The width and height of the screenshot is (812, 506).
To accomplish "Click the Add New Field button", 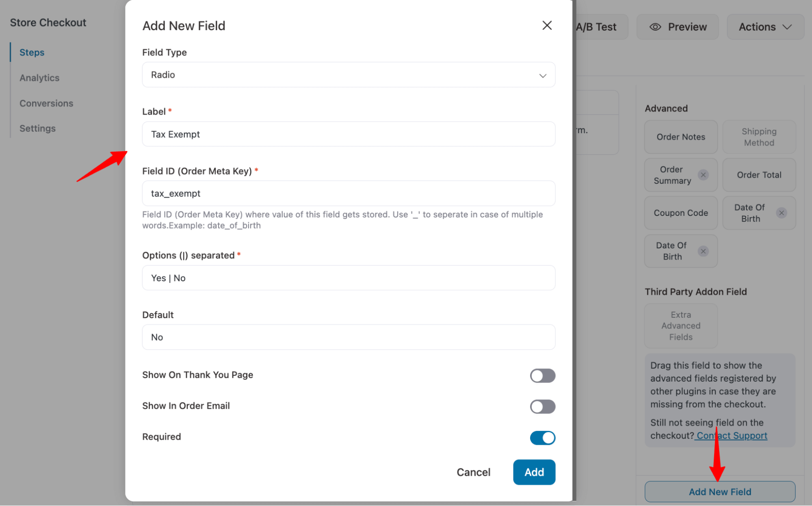I will (719, 492).
